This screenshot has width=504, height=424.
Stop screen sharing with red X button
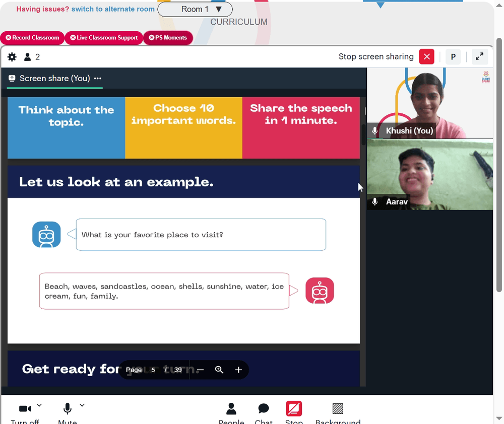(426, 57)
